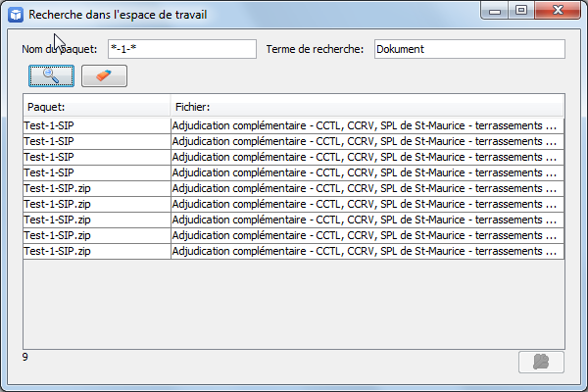Click the eraser clear button
The height and width of the screenshot is (392, 588).
(104, 75)
